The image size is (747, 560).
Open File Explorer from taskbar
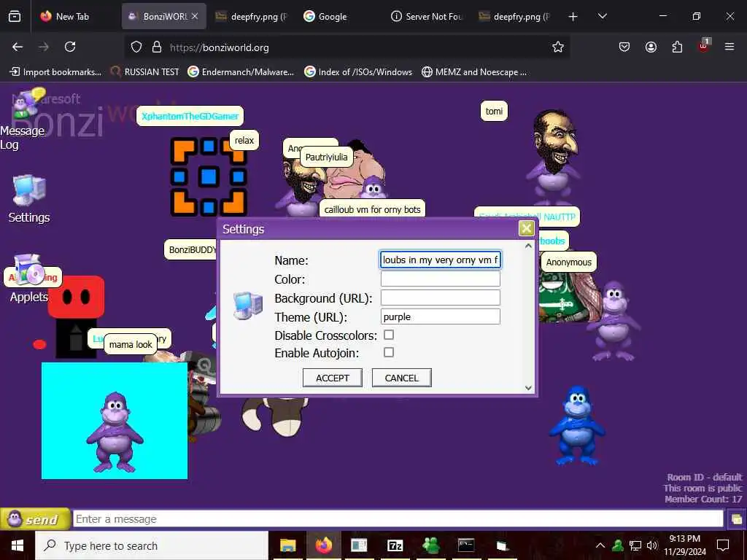(x=287, y=545)
